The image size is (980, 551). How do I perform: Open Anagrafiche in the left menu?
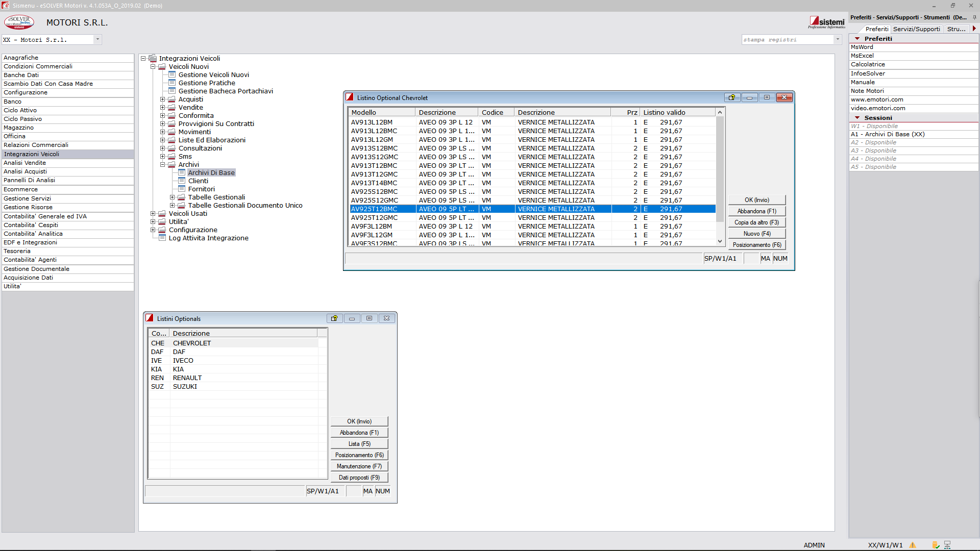pos(68,58)
